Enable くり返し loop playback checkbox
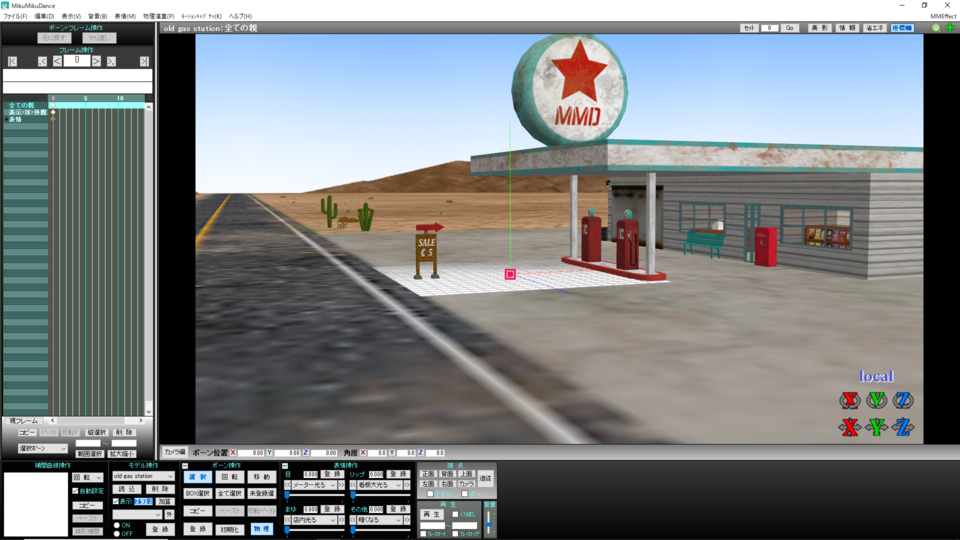This screenshot has width=960, height=540. 455,514
